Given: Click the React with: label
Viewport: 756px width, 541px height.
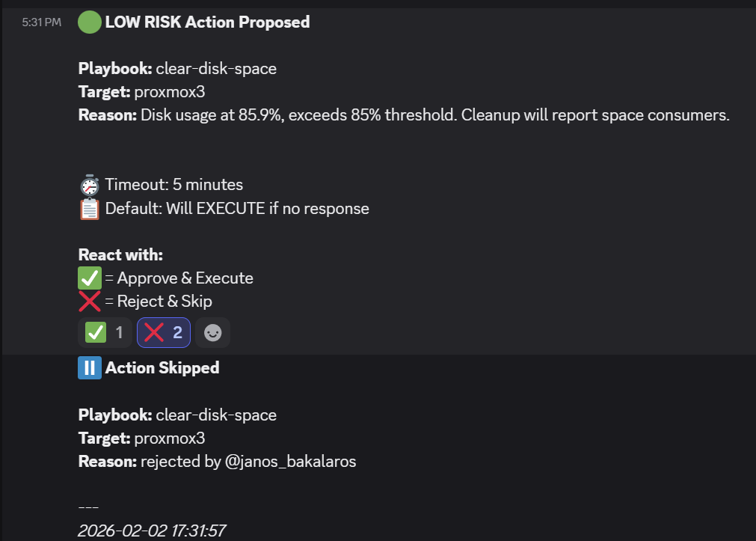Looking at the screenshot, I should point(120,255).
